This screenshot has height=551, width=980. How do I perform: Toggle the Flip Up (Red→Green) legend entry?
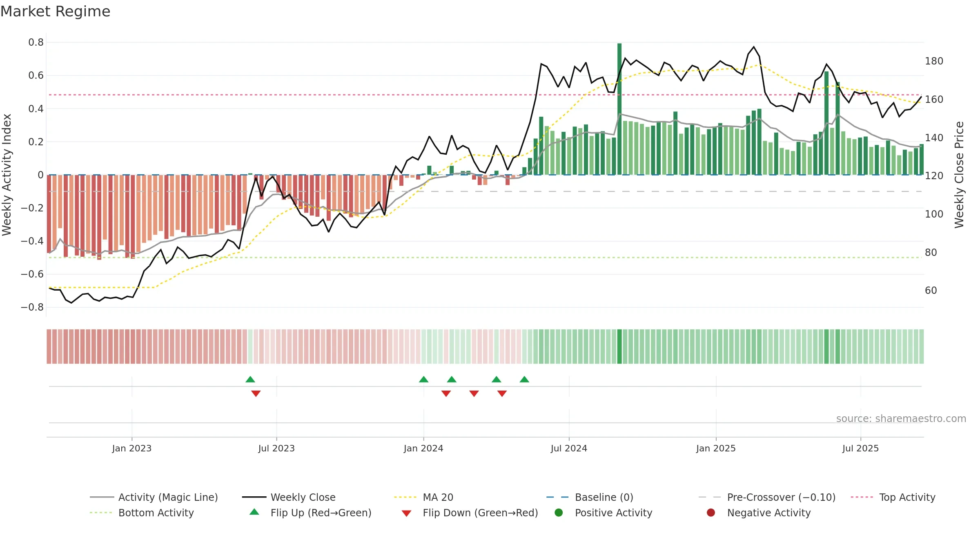[x=310, y=513]
